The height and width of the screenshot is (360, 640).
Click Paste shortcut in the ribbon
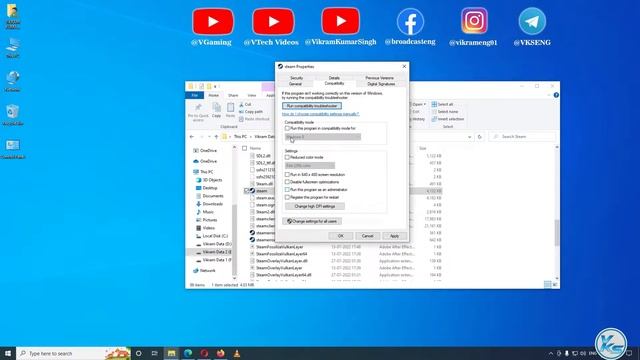254,119
